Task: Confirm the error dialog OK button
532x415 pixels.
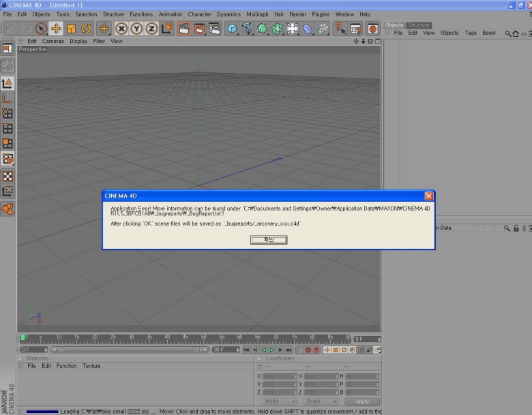Action: pos(269,240)
